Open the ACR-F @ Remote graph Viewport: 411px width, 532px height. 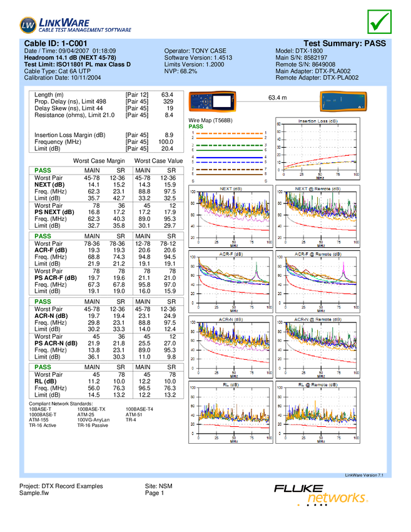point(318,282)
